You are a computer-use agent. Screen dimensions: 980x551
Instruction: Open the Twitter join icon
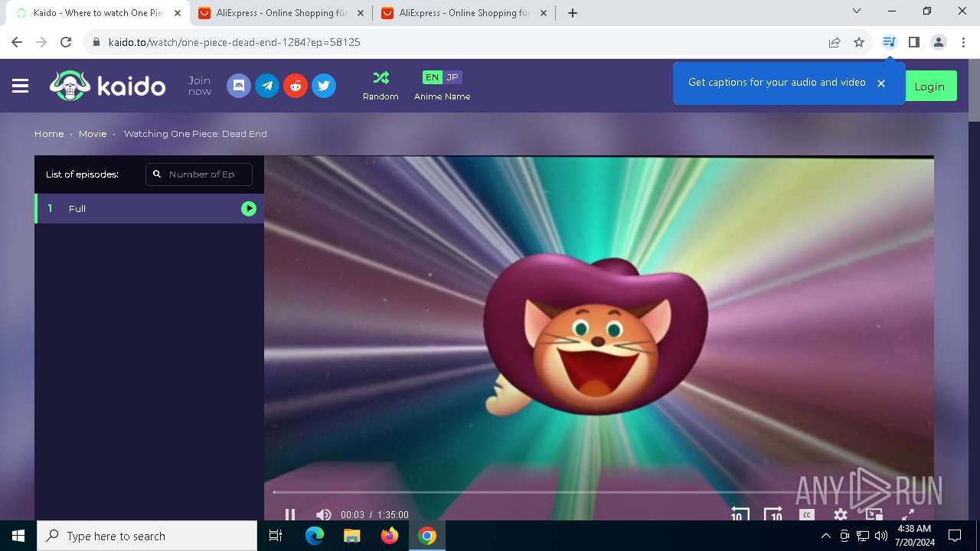(324, 86)
